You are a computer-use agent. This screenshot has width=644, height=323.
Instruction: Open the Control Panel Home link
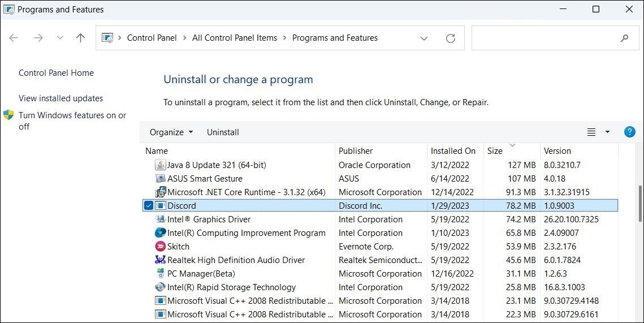pos(57,73)
